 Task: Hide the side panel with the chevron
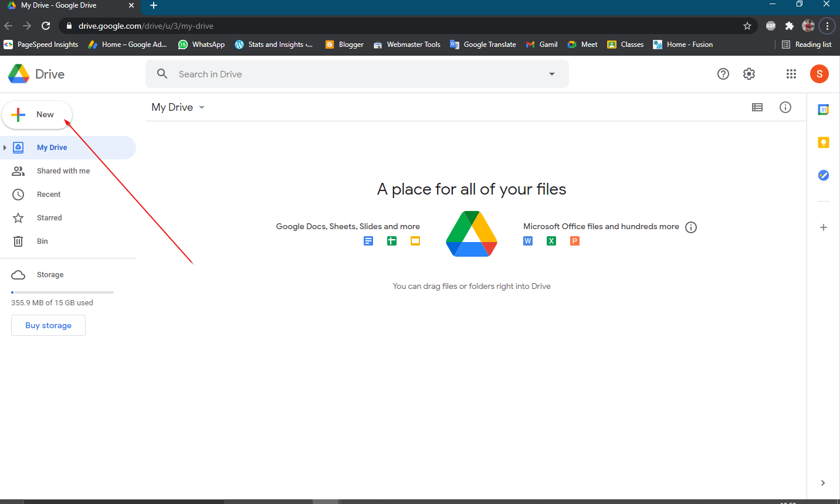[823, 483]
